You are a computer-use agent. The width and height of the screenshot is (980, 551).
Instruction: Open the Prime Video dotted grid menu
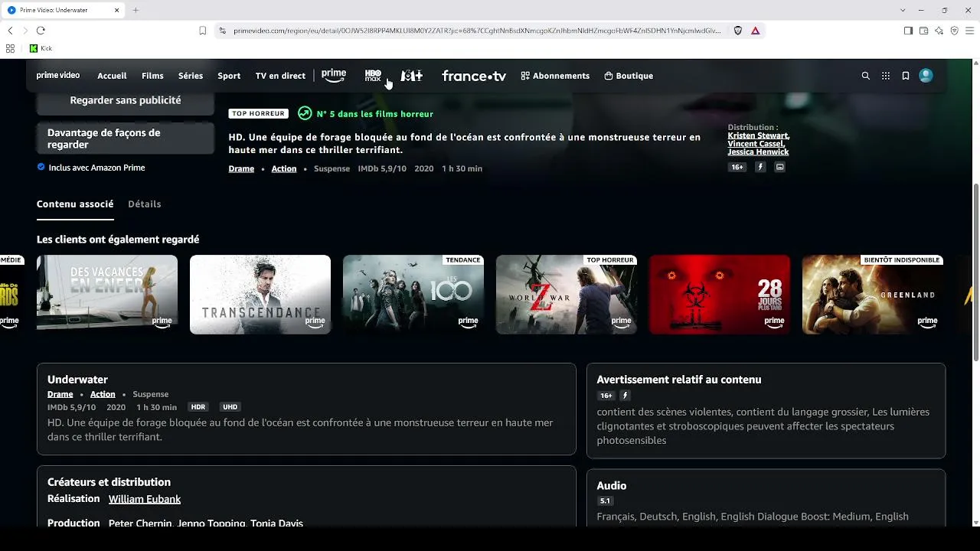[x=886, y=76]
